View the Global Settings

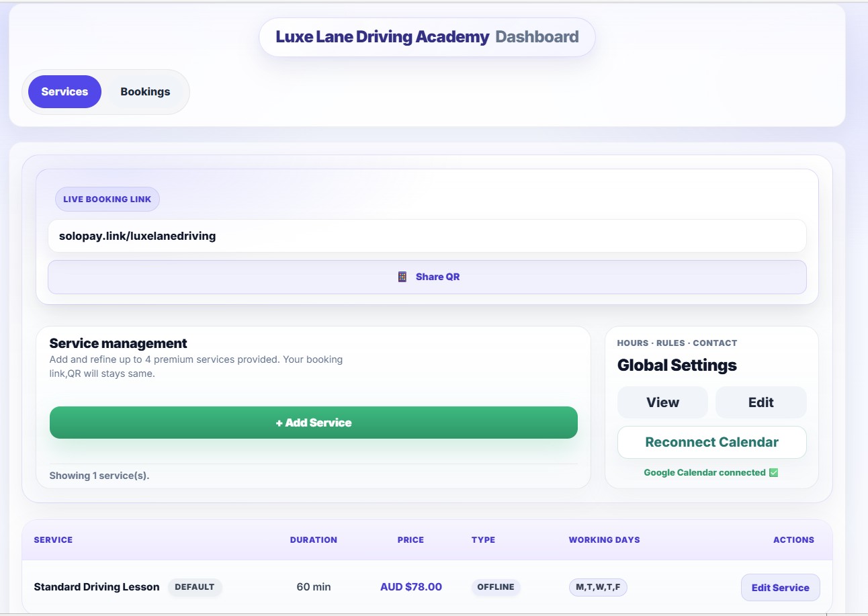(x=662, y=402)
